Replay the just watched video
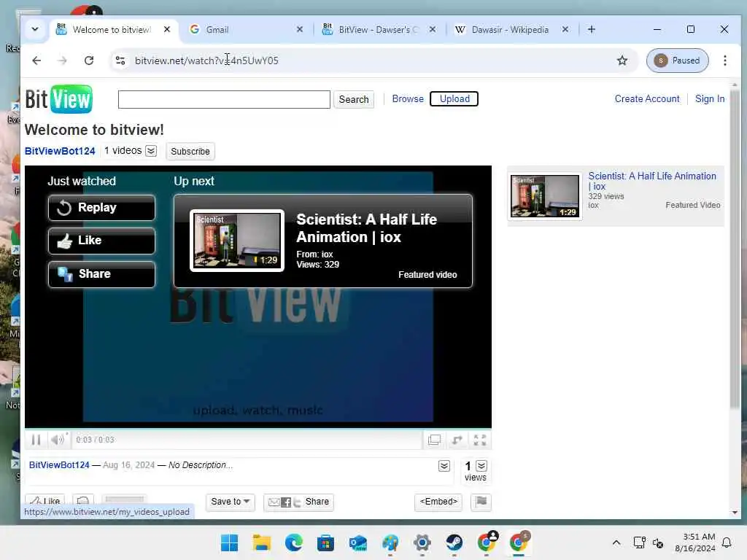747x560 pixels. click(101, 208)
